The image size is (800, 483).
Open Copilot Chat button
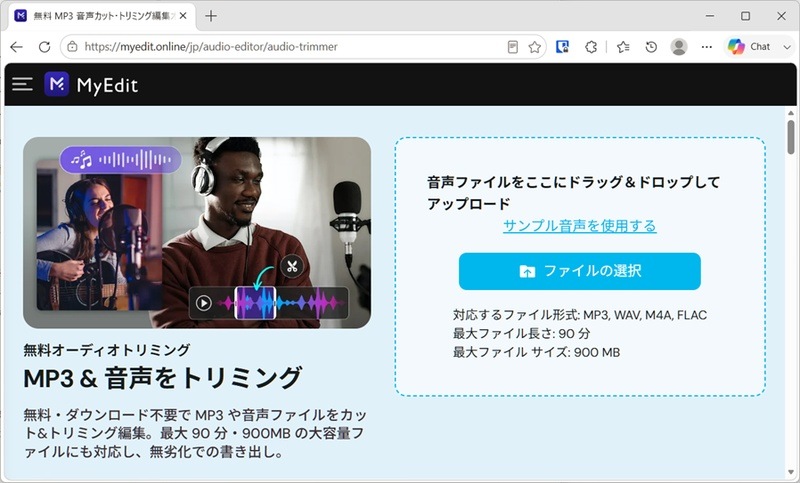[x=749, y=47]
